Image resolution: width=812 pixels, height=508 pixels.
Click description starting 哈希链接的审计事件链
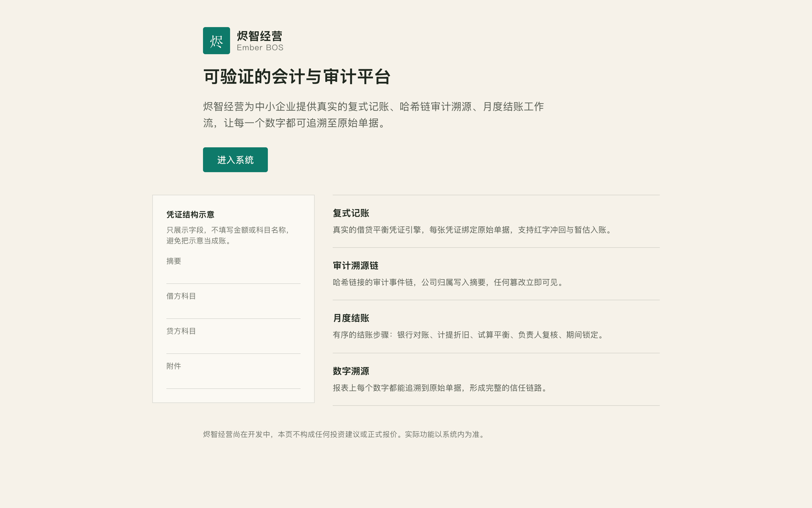(x=449, y=282)
